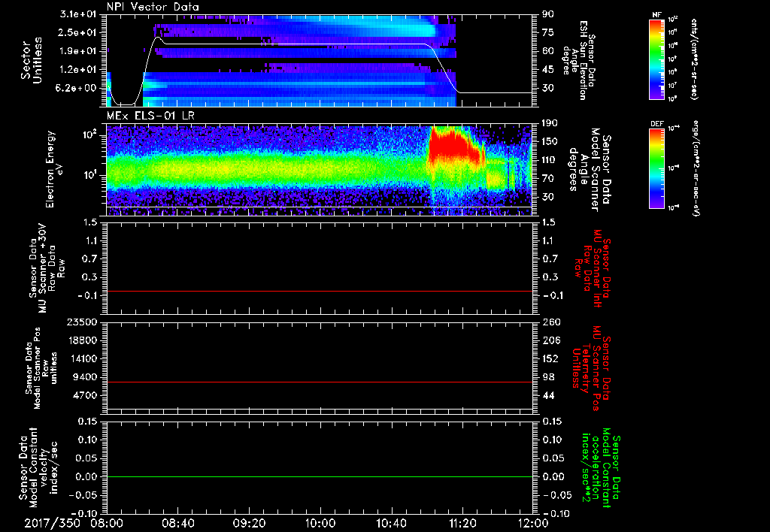Click the '09:20' time axis label
The image size is (770, 532).
pyautogui.click(x=249, y=523)
